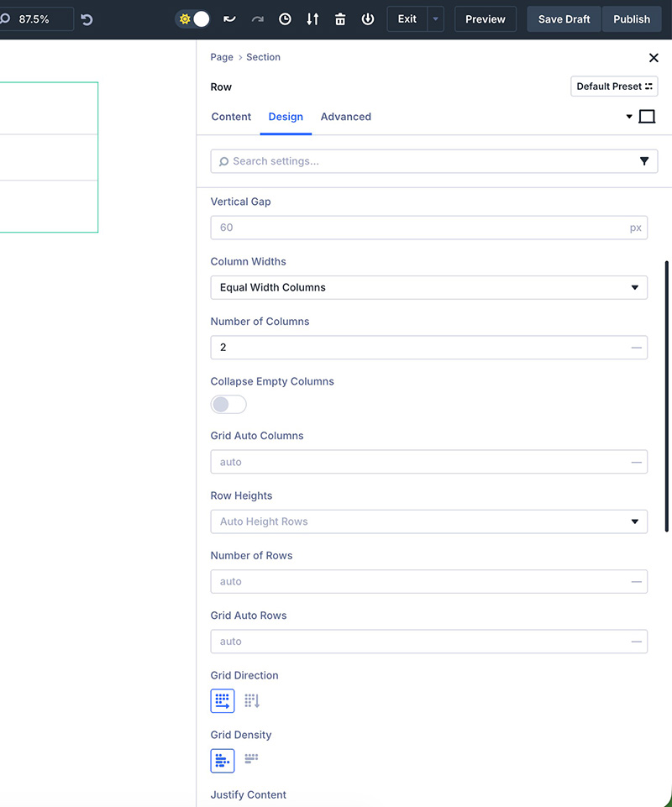The image size is (672, 807).
Task: Open the editing history clock icon
Action: (285, 18)
